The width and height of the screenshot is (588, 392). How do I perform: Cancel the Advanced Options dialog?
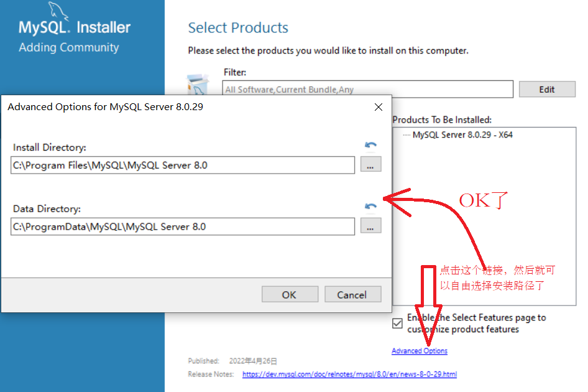click(x=353, y=294)
